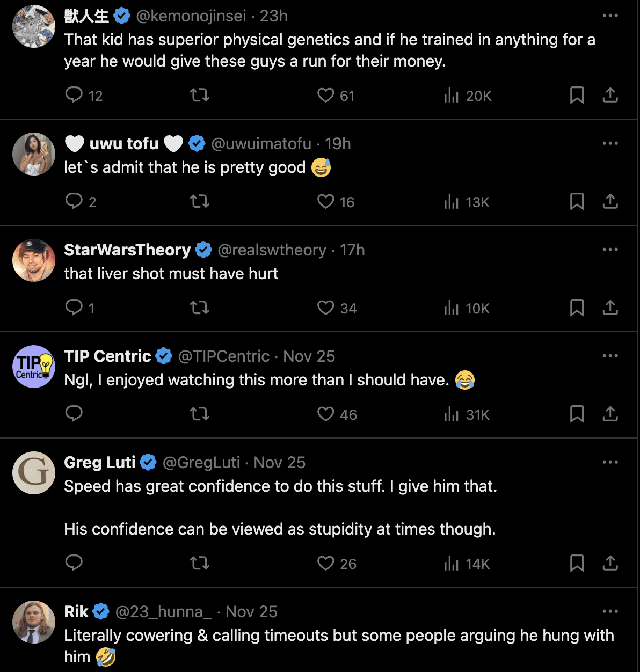
Task: Reply to the kemonojinsei tweet
Action: point(74,96)
